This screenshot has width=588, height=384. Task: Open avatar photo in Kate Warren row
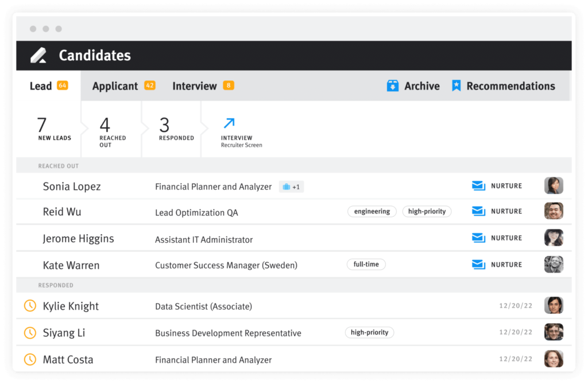554,265
